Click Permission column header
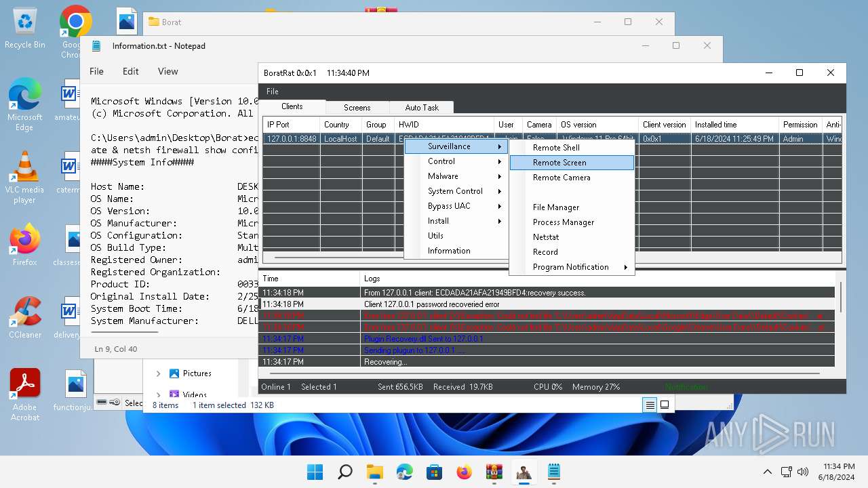 [800, 125]
